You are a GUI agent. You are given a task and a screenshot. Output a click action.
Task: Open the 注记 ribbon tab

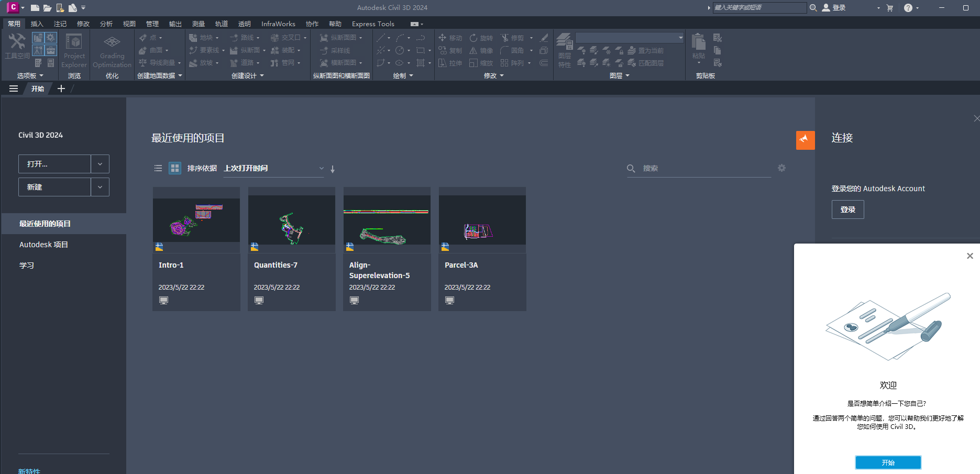click(x=60, y=24)
